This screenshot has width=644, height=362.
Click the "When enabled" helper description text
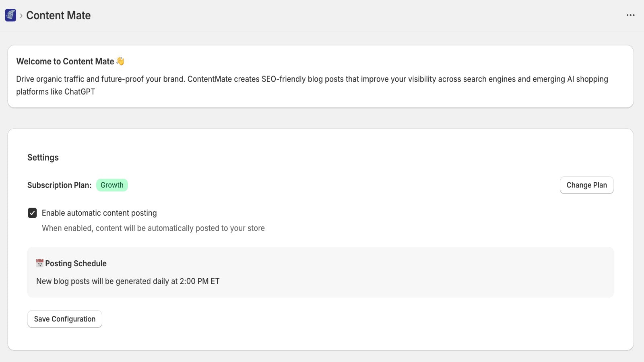tap(153, 228)
